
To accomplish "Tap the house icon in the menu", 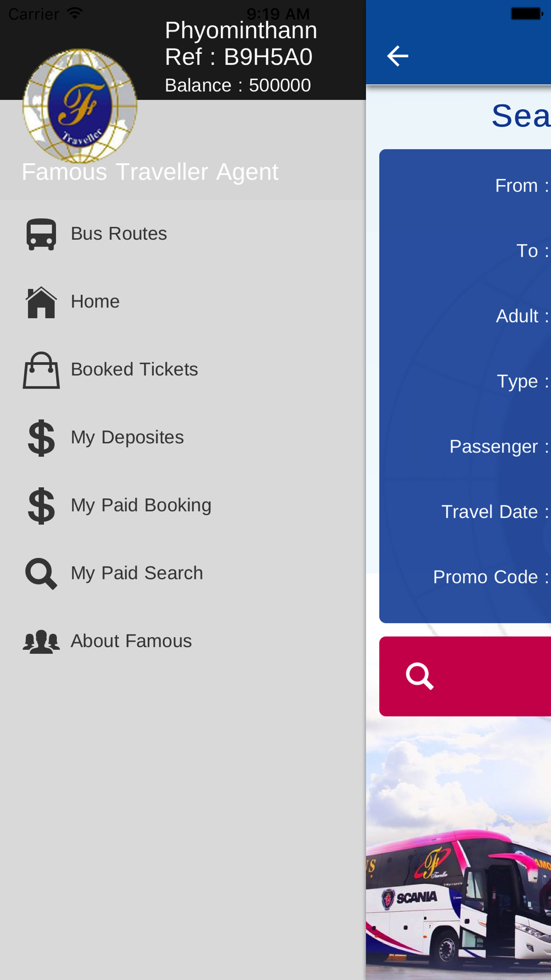I will (41, 302).
